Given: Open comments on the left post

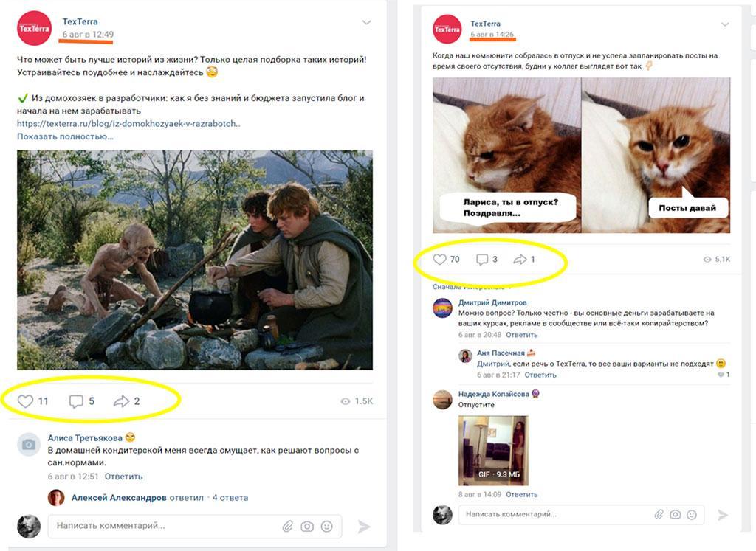Looking at the screenshot, I should (x=76, y=401).
